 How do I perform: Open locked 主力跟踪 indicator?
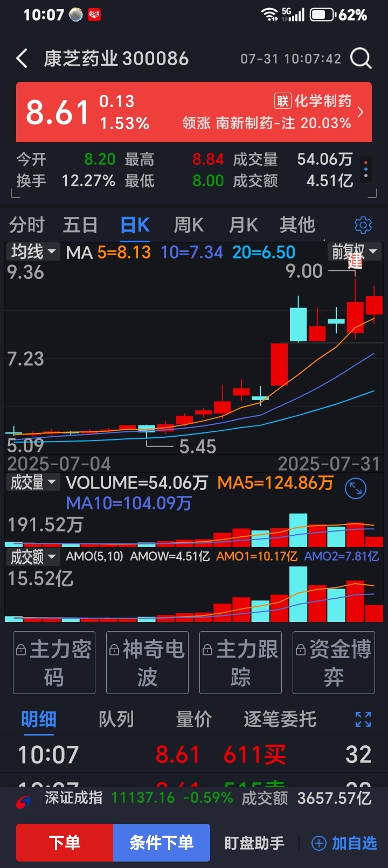pyautogui.click(x=240, y=663)
